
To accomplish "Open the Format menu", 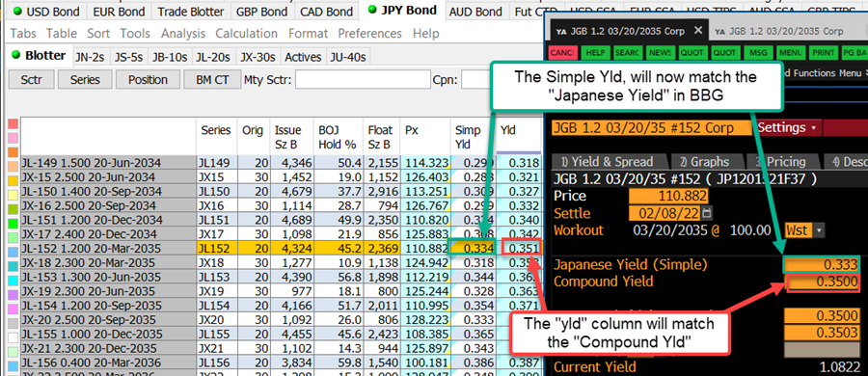I will tap(308, 34).
